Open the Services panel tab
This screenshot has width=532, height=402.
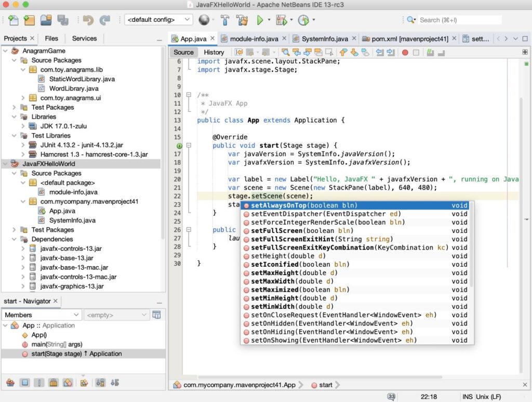[x=84, y=38]
